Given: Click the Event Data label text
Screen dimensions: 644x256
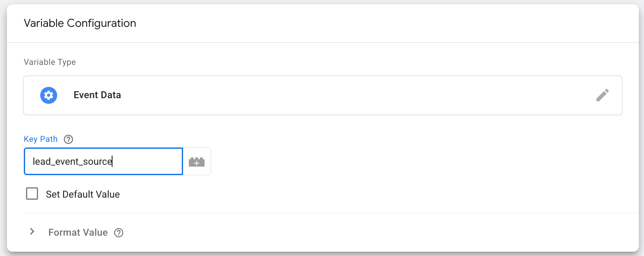Looking at the screenshot, I should [x=97, y=95].
